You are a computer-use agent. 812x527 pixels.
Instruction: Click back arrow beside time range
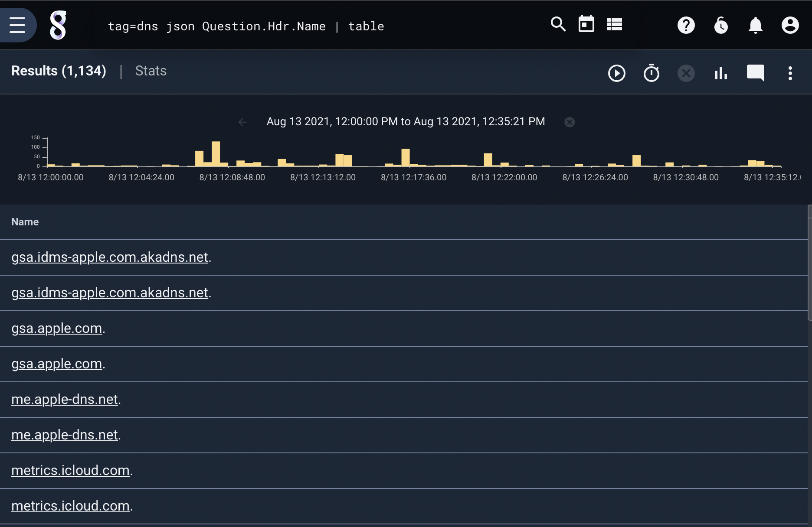pos(242,122)
